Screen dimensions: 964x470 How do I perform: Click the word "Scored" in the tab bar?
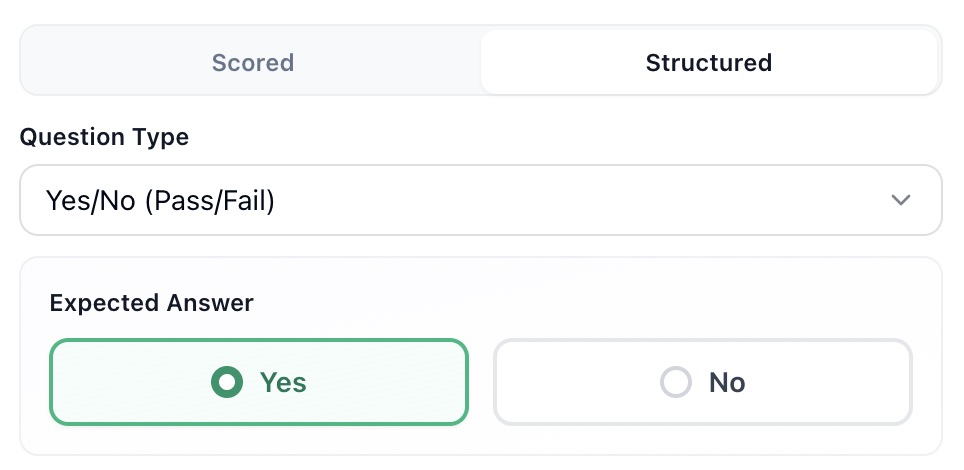click(252, 63)
